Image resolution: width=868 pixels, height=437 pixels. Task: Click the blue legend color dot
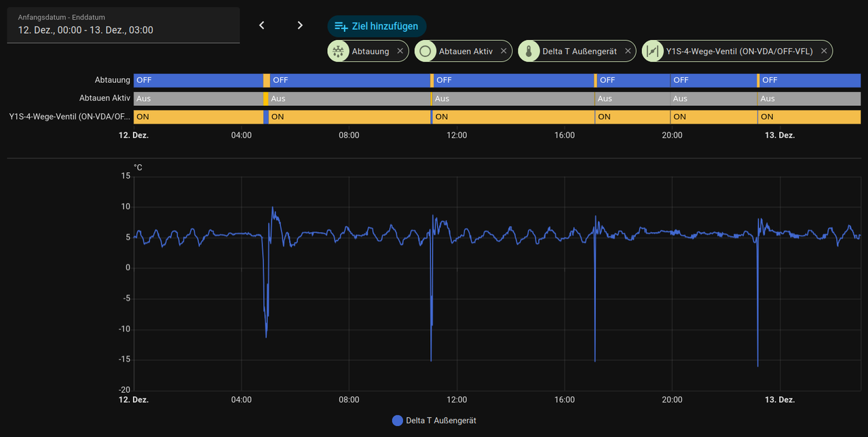tap(398, 421)
